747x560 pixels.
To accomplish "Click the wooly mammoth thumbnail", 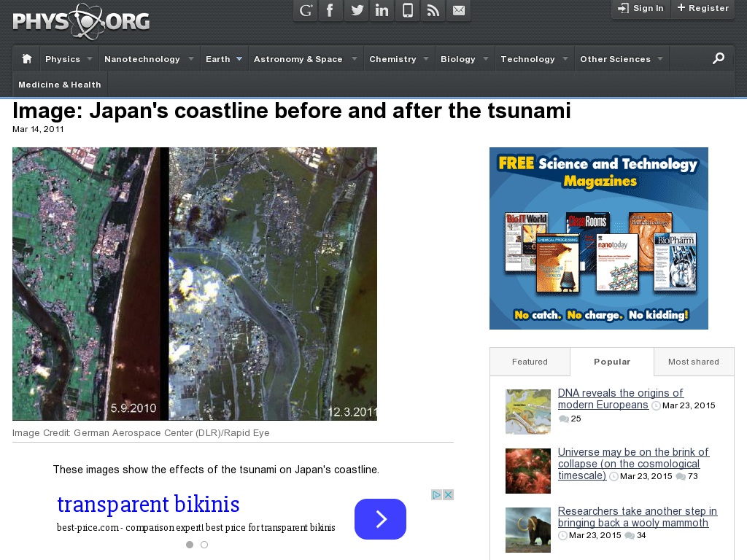I will click(x=528, y=530).
